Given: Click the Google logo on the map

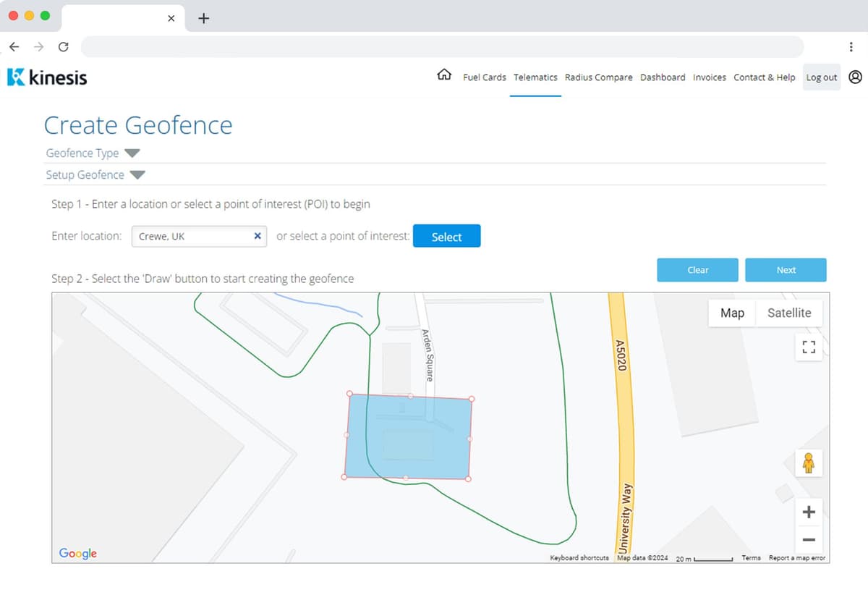Looking at the screenshot, I should [77, 553].
